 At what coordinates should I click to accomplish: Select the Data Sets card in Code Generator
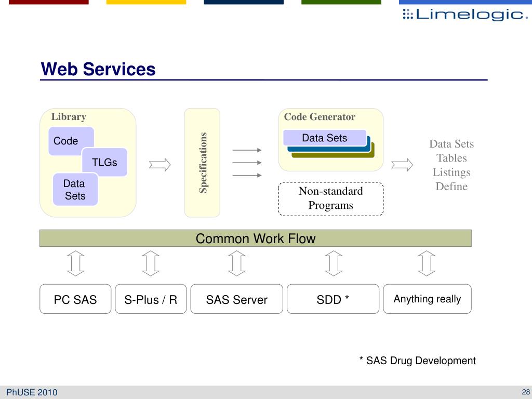[325, 138]
